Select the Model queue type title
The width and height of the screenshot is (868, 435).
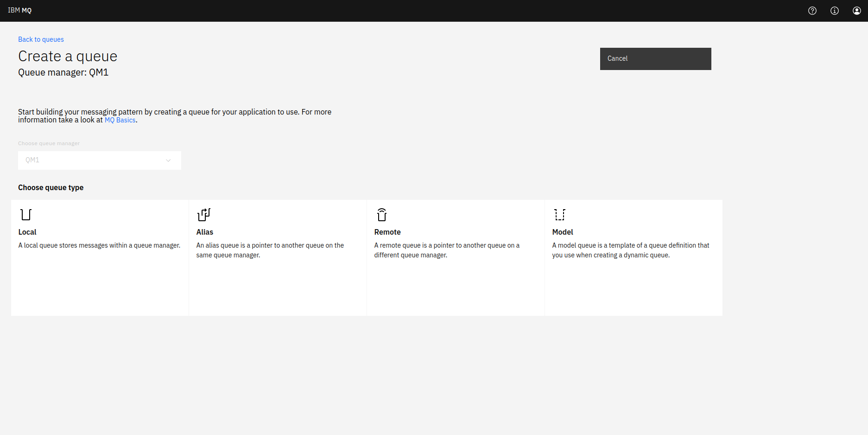[563, 232]
